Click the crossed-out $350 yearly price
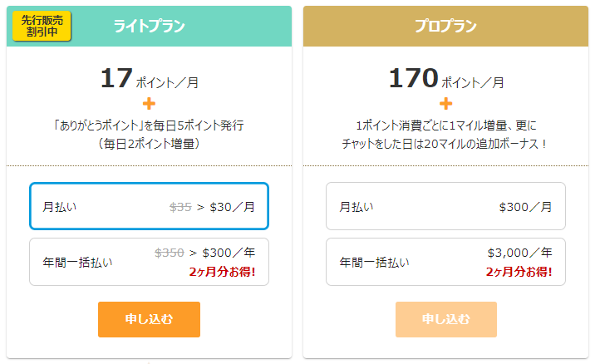This screenshot has height=364, width=595. tap(169, 253)
